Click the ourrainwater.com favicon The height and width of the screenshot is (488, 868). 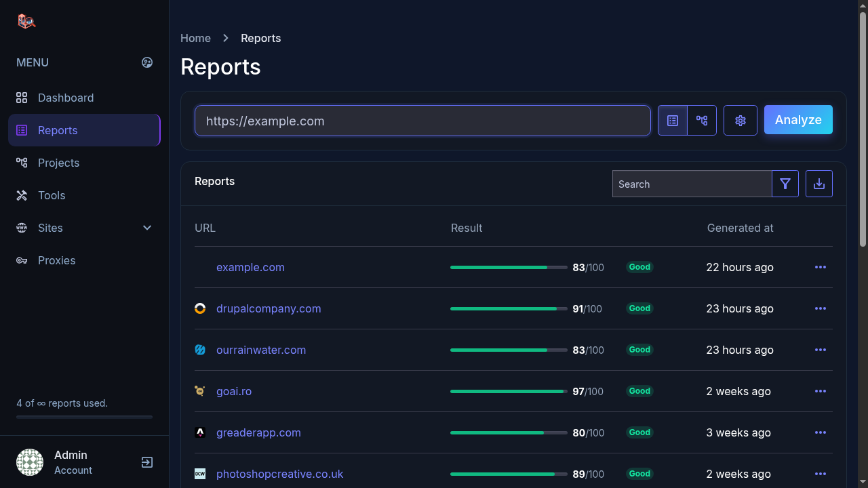(200, 350)
